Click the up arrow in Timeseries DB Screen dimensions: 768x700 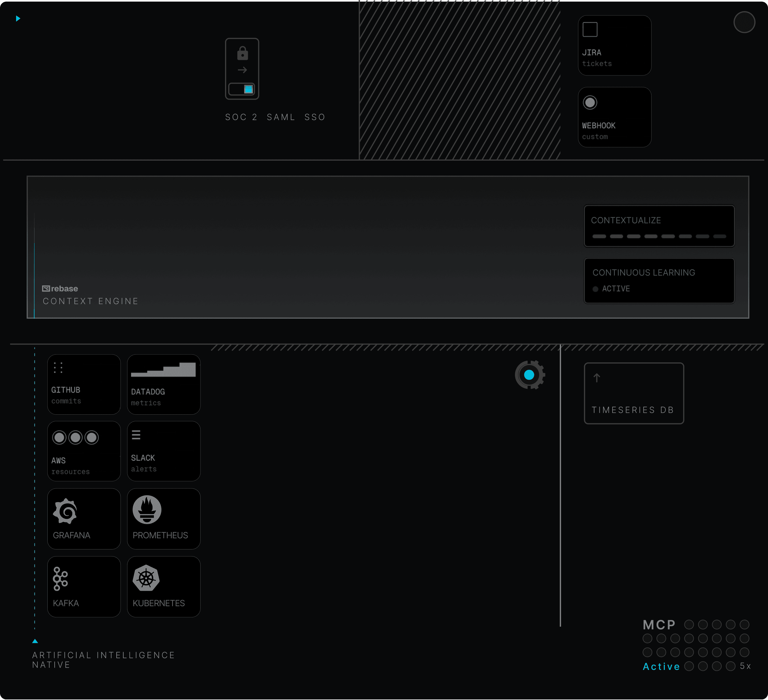pos(596,377)
